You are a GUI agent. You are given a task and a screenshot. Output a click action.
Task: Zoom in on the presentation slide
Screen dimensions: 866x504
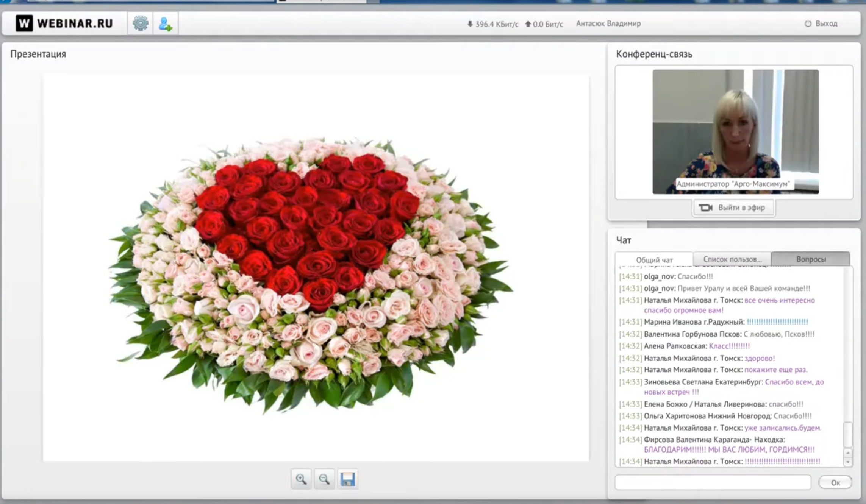click(301, 479)
